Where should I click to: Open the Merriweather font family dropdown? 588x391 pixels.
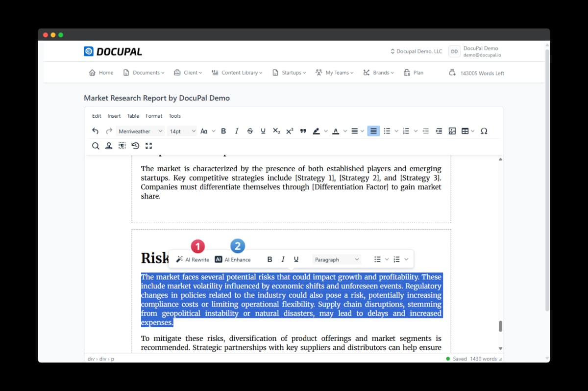tap(140, 131)
